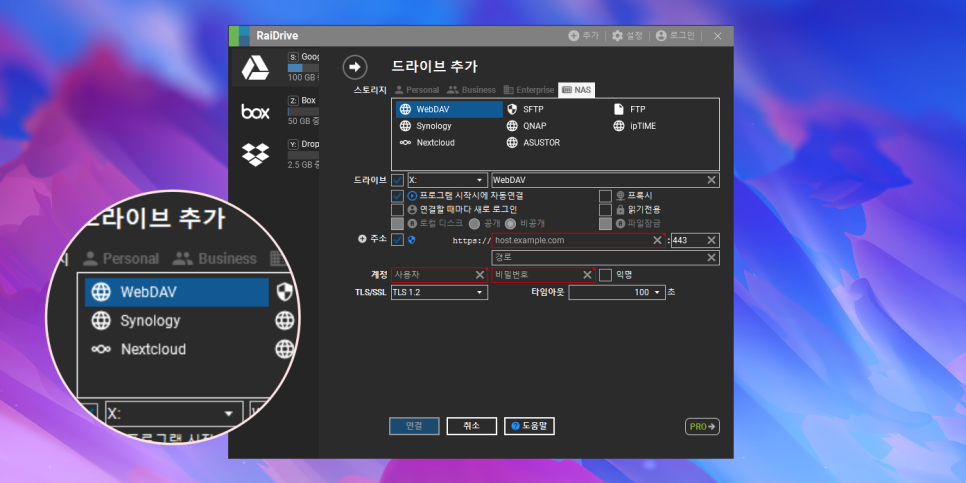Clear the WebDAV drive name field
The width and height of the screenshot is (966, 483).
712,180
